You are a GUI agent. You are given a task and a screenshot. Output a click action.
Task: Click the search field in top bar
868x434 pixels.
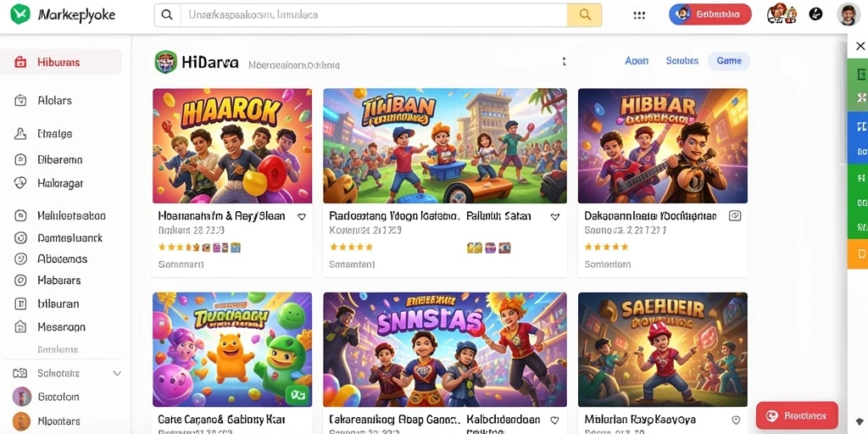click(374, 15)
